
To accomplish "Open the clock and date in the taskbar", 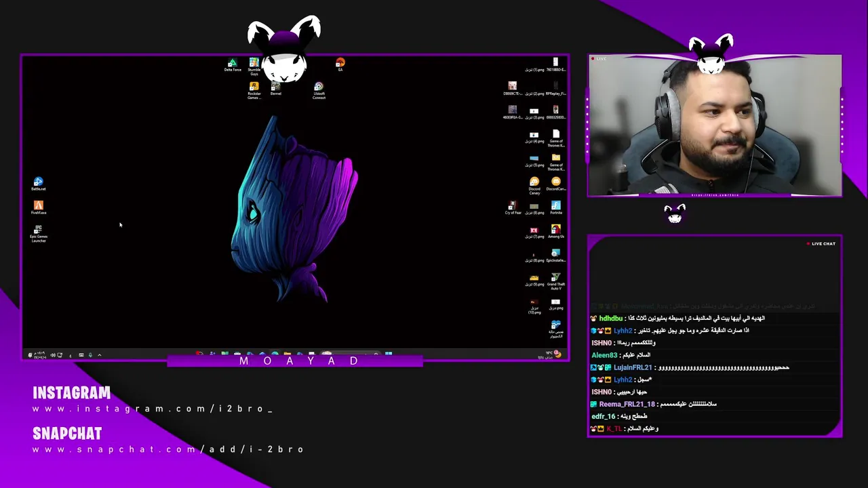I will [x=40, y=355].
